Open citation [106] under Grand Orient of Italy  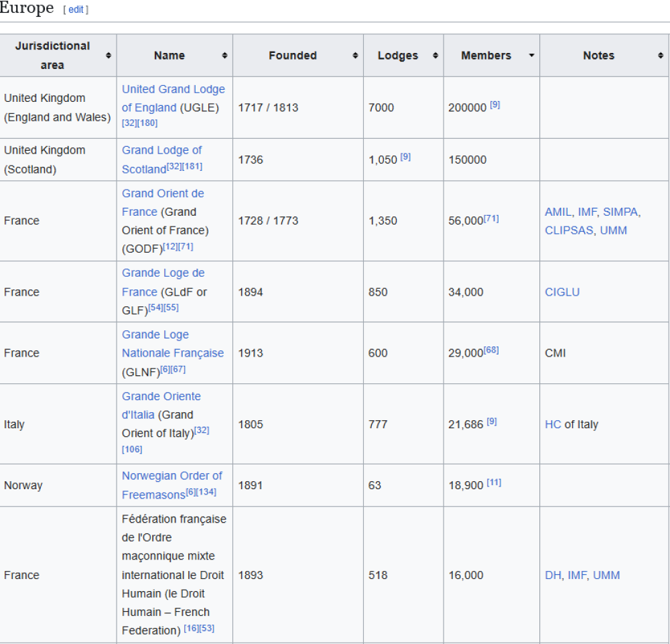132,449
